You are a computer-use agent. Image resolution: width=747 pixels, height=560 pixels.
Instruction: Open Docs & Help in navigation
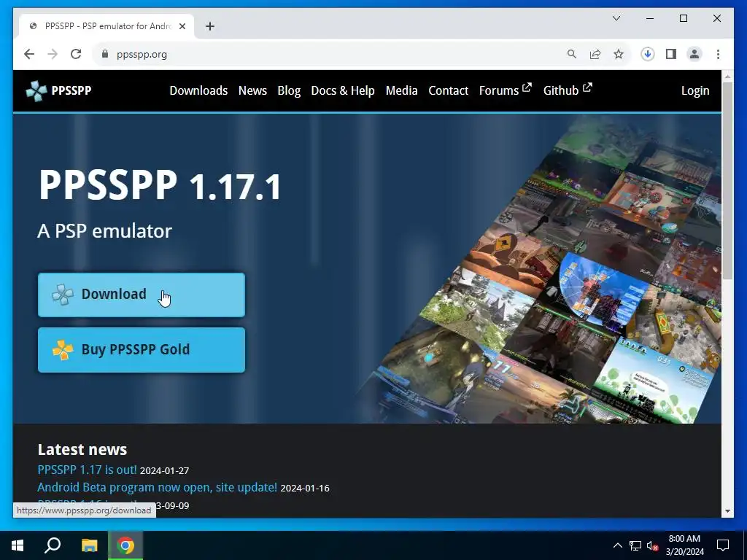point(343,90)
